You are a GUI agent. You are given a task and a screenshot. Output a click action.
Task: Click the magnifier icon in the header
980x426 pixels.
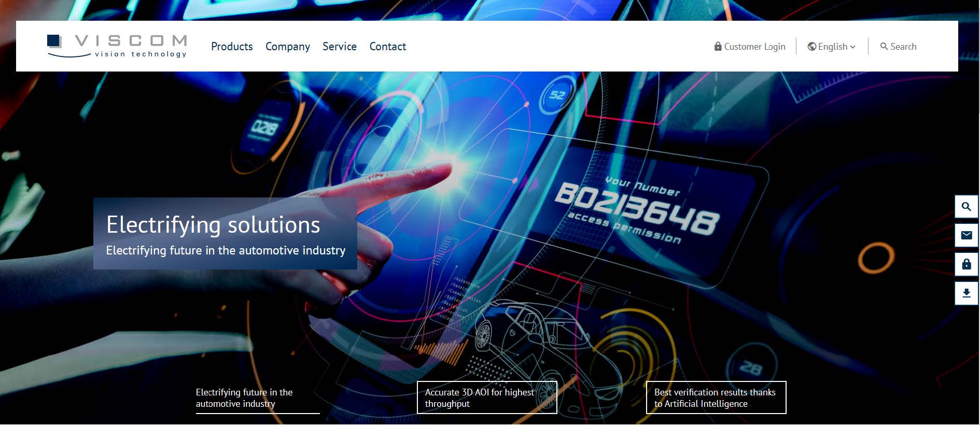(x=884, y=47)
